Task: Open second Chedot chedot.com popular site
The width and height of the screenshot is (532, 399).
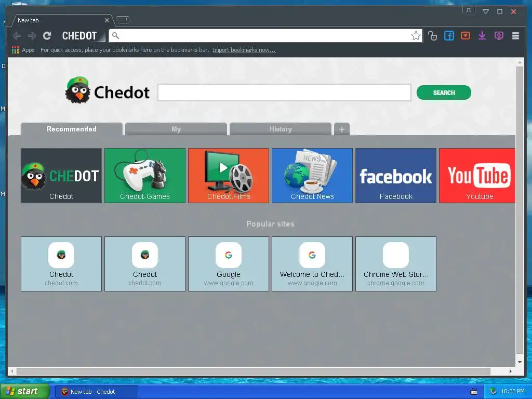Action: (145, 264)
